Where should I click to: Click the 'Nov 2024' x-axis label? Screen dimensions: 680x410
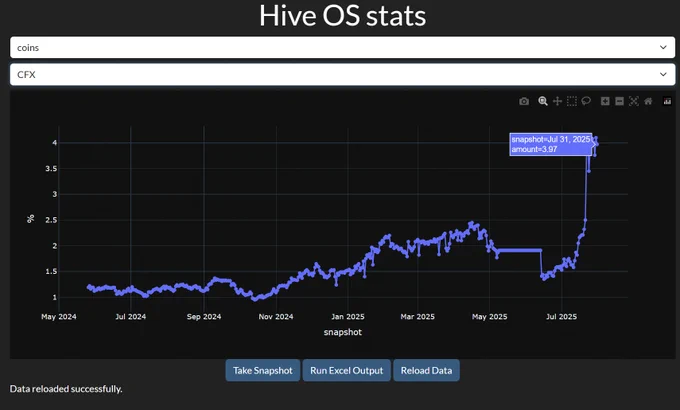coord(276,317)
